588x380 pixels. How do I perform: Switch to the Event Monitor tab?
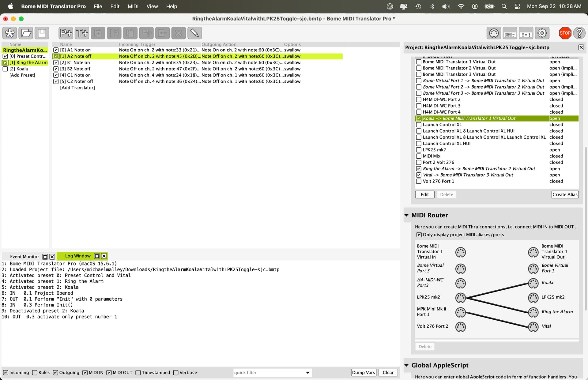[24, 257]
